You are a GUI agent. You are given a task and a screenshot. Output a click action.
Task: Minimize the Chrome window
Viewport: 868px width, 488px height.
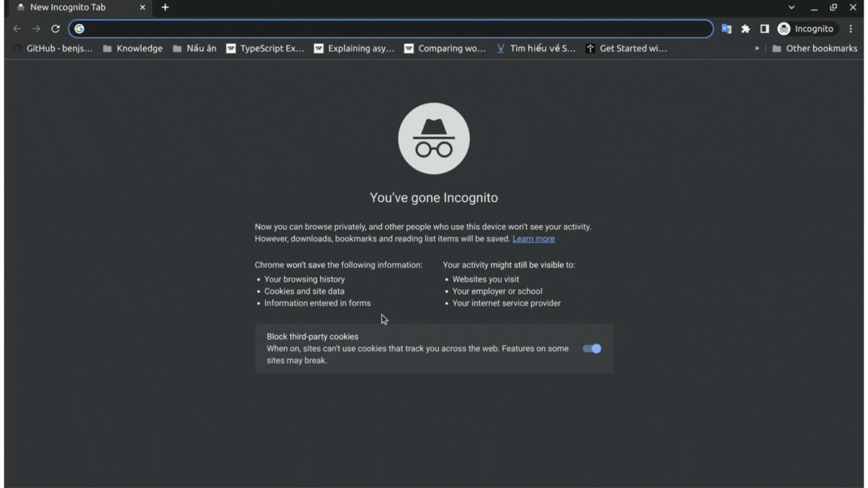[x=814, y=8]
